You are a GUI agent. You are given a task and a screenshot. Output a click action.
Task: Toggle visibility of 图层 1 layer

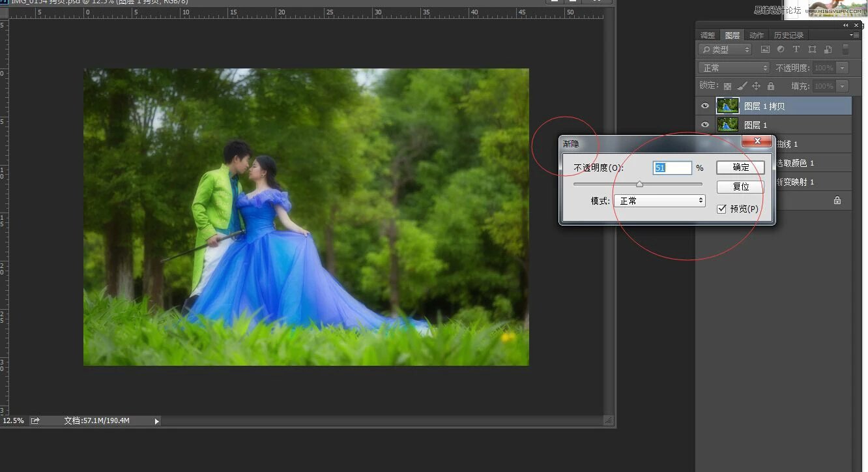(704, 125)
